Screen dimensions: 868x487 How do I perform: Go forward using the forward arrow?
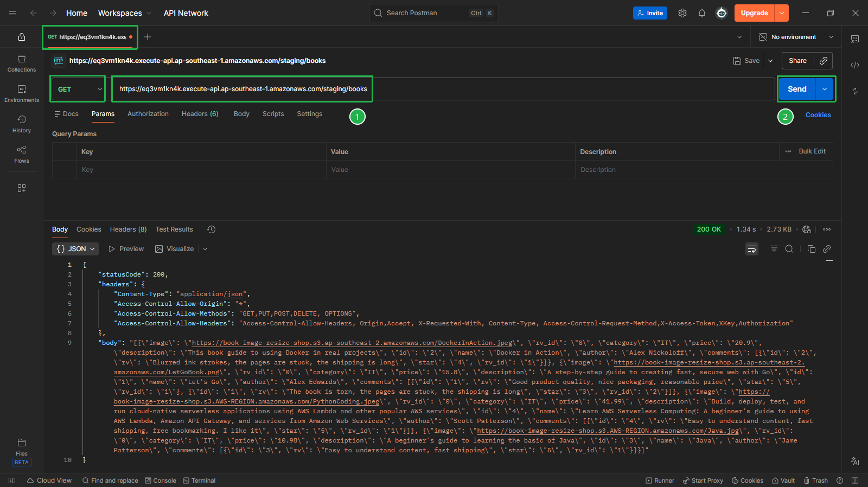coord(53,13)
